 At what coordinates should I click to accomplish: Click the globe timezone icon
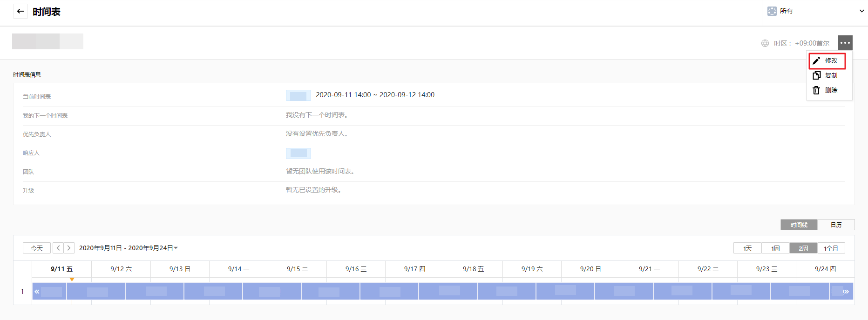(765, 43)
